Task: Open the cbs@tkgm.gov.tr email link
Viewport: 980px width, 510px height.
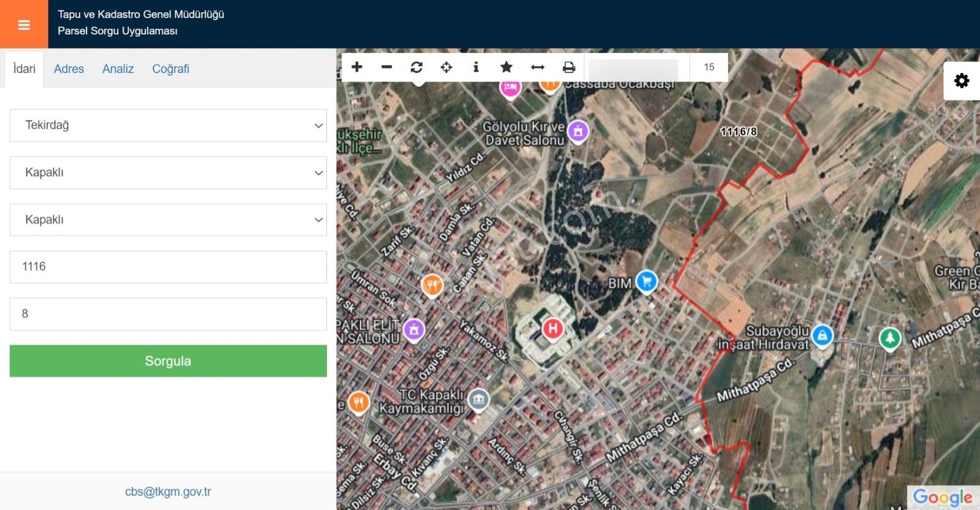Action: coord(168,492)
